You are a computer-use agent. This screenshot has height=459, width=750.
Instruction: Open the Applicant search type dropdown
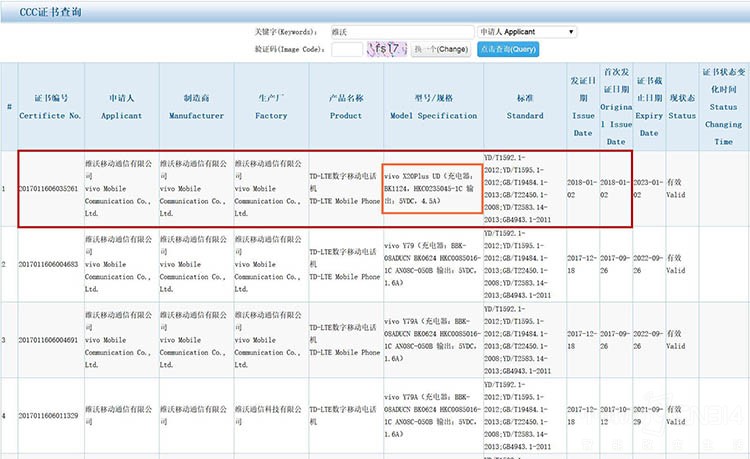526,31
